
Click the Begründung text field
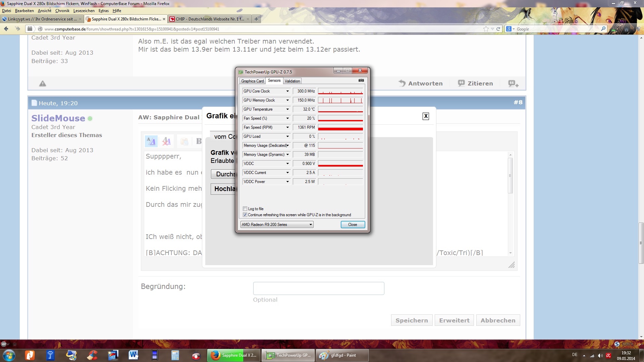click(318, 288)
